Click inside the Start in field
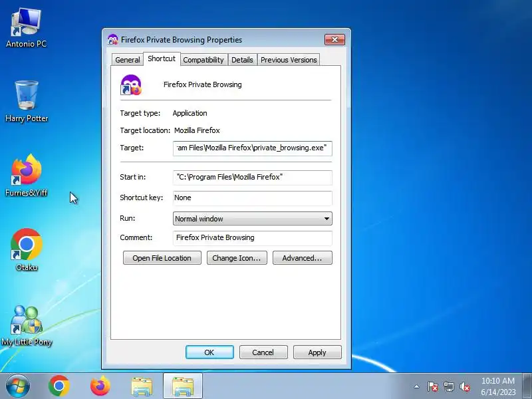The height and width of the screenshot is (399, 532). click(253, 178)
